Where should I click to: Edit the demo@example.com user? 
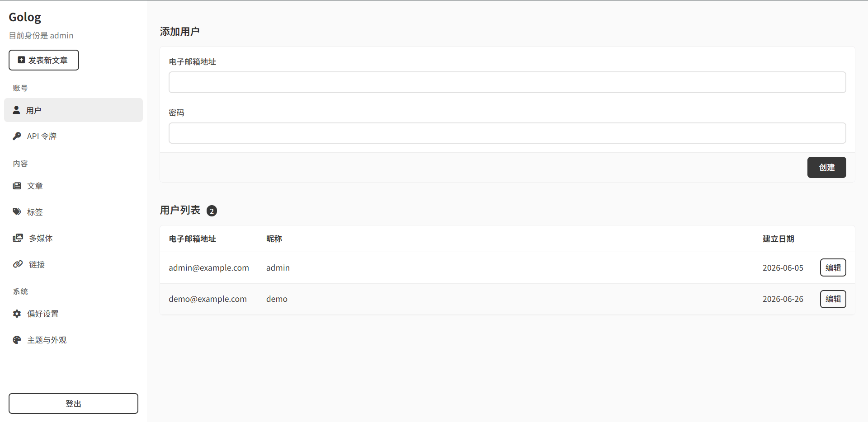pyautogui.click(x=833, y=299)
